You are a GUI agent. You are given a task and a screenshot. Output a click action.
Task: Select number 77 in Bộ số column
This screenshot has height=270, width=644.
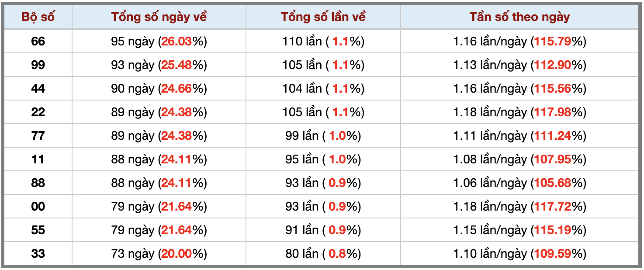click(38, 135)
